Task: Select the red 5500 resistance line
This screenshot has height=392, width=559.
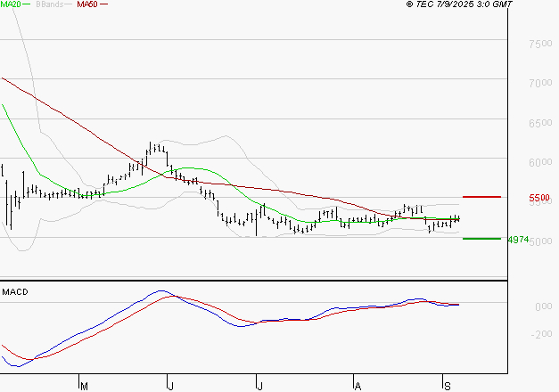Action: [481, 196]
